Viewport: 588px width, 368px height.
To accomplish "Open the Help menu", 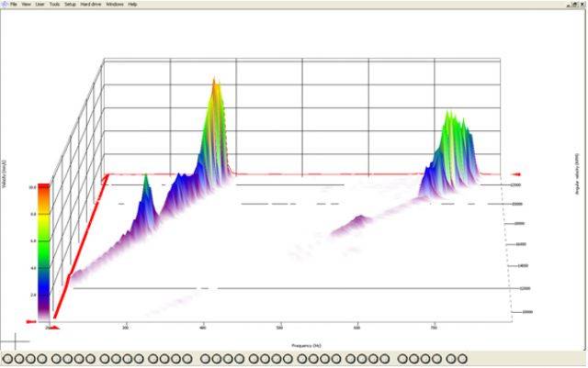I will (x=133, y=4).
